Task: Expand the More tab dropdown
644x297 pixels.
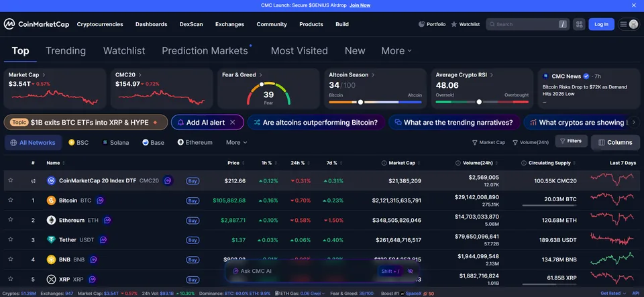Action: pyautogui.click(x=396, y=51)
